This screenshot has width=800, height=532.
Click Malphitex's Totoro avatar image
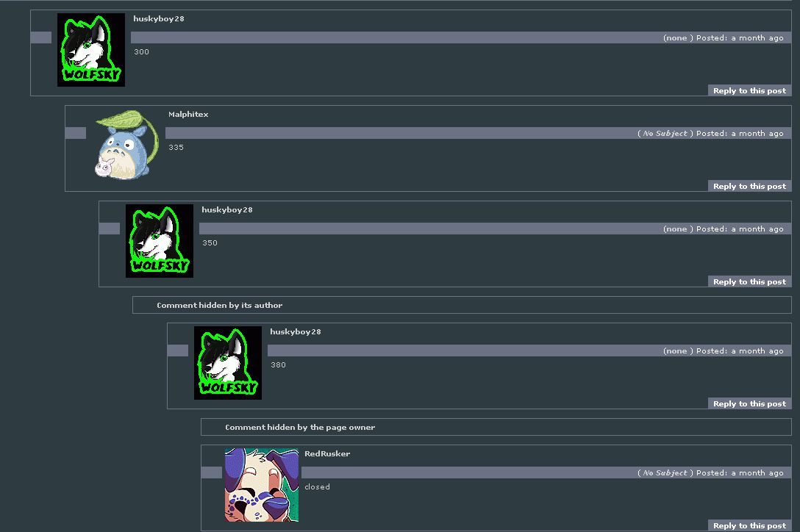126,145
